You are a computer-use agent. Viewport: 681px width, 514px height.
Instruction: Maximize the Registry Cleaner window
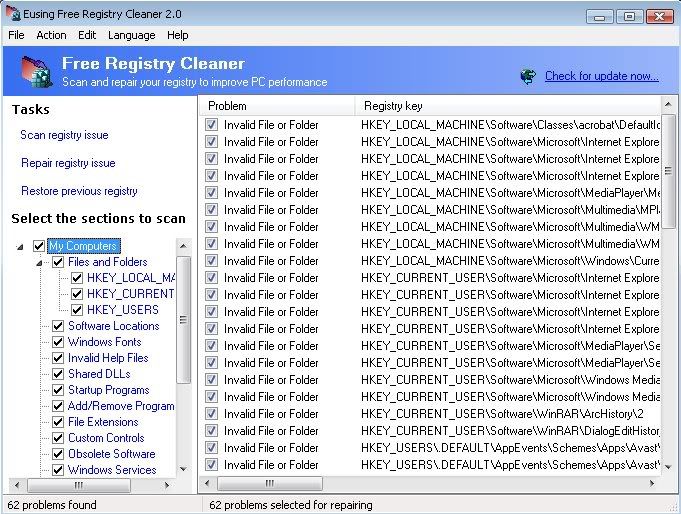(629, 17)
